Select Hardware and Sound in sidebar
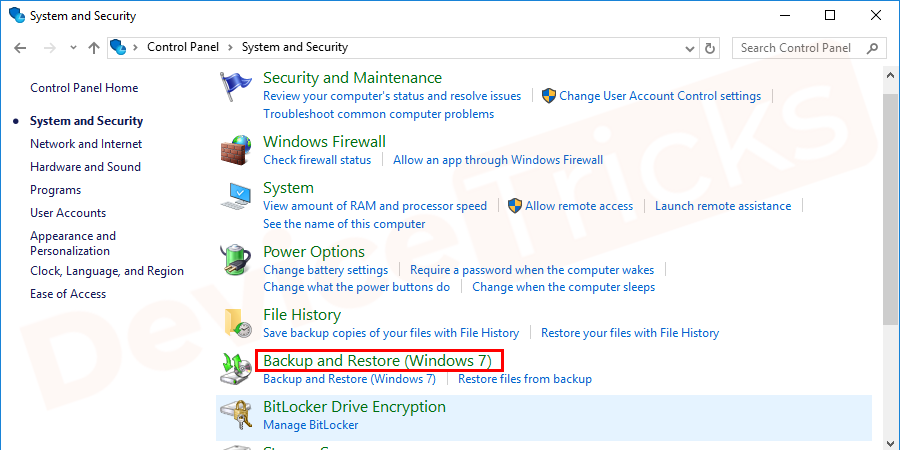 [85, 167]
